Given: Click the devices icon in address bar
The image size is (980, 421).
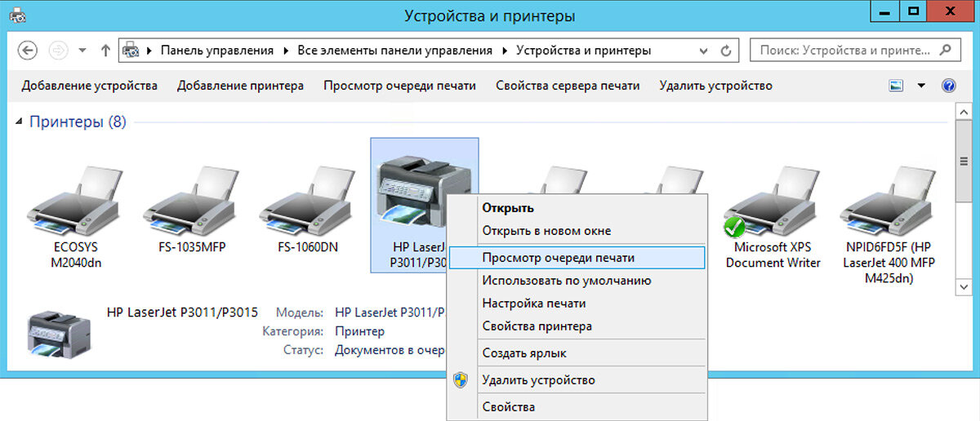Looking at the screenshot, I should (x=130, y=51).
